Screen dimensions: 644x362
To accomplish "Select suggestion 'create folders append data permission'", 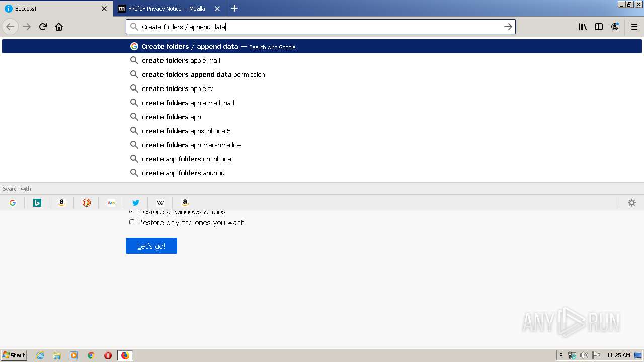I will [322, 74].
